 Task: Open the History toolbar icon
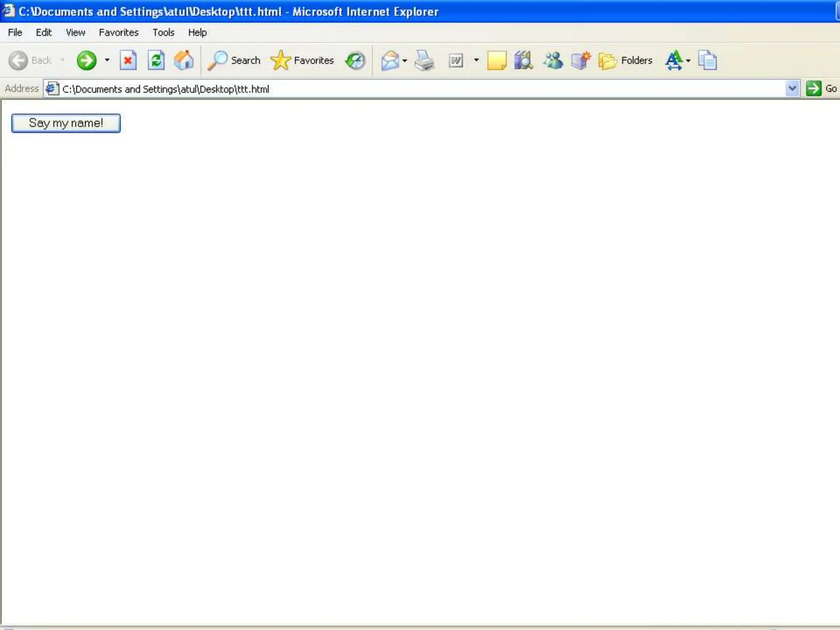[355, 61]
